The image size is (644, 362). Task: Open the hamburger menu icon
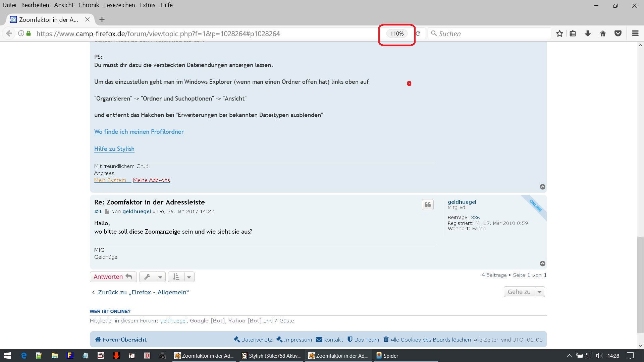[x=635, y=34]
